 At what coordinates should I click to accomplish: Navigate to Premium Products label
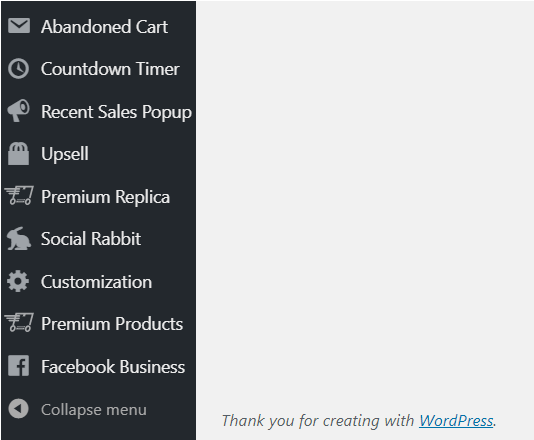coord(112,324)
